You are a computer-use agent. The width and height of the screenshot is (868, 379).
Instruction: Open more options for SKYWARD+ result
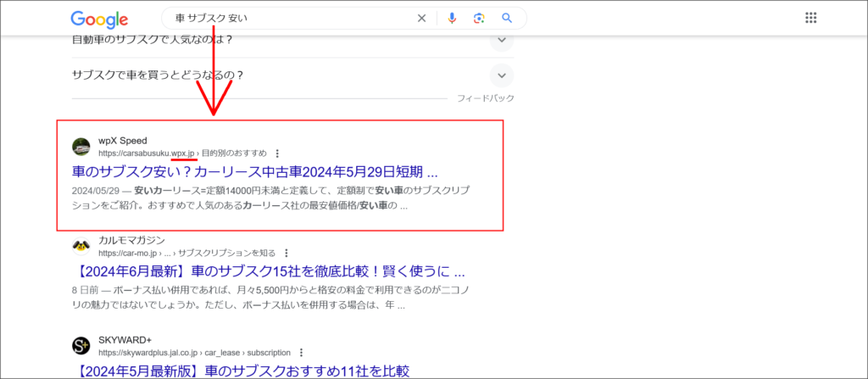pos(301,353)
